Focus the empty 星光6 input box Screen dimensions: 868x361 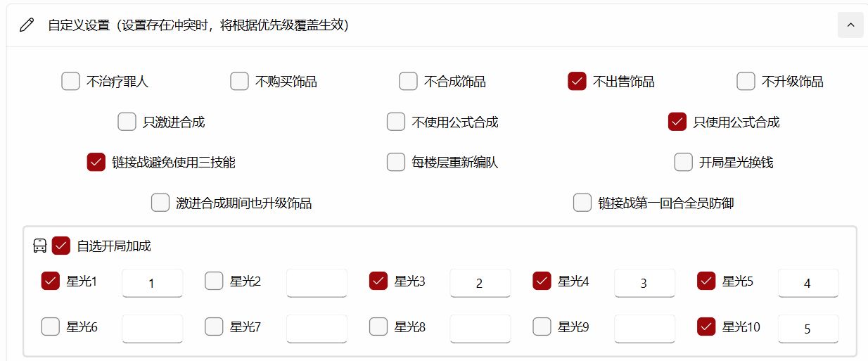pyautogui.click(x=152, y=328)
